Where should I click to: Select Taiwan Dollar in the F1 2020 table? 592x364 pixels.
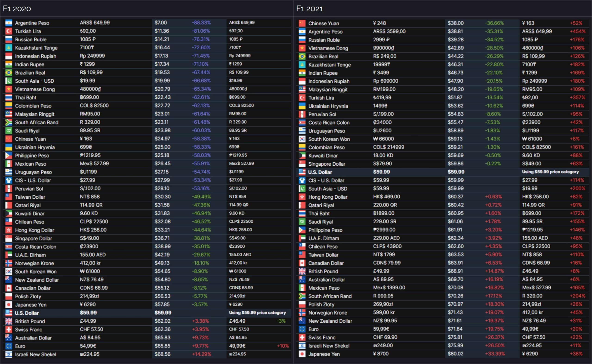click(30, 197)
